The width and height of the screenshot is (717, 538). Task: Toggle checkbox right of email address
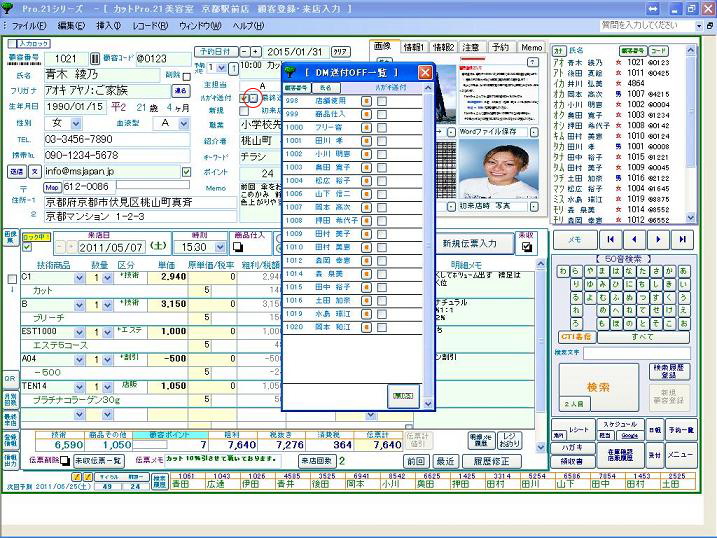coord(186,172)
